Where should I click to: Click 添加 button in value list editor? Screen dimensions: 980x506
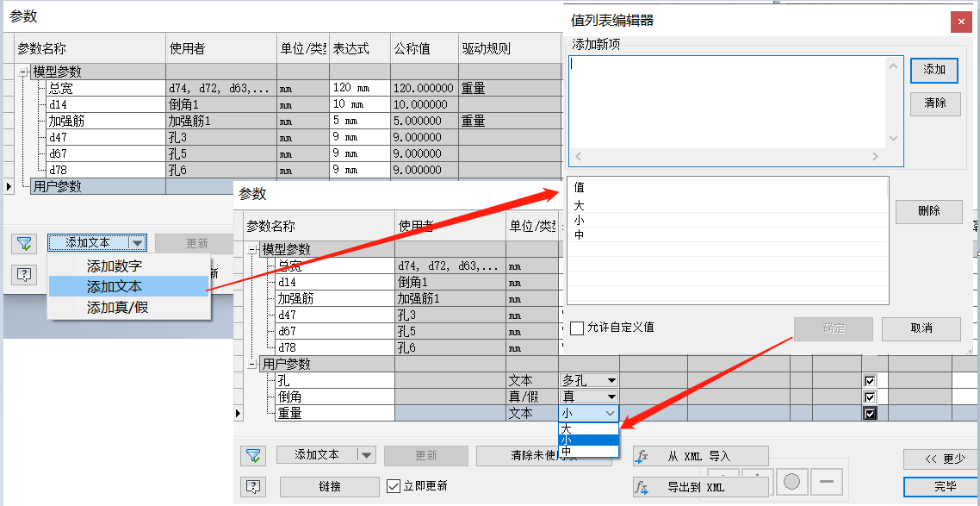pos(934,70)
